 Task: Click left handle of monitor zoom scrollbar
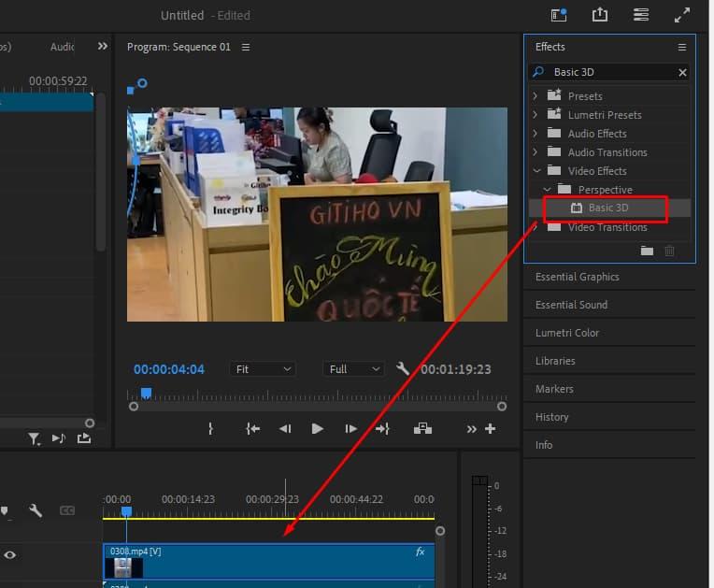(x=134, y=407)
